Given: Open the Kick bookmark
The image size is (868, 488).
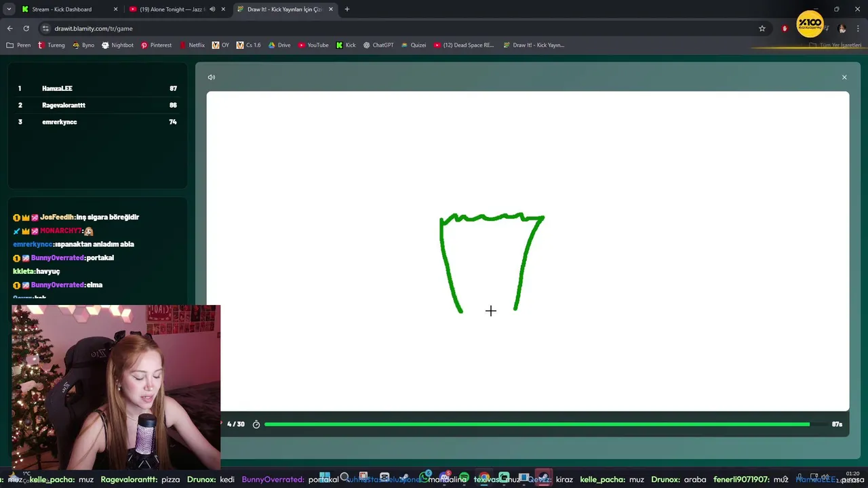Looking at the screenshot, I should coord(346,45).
